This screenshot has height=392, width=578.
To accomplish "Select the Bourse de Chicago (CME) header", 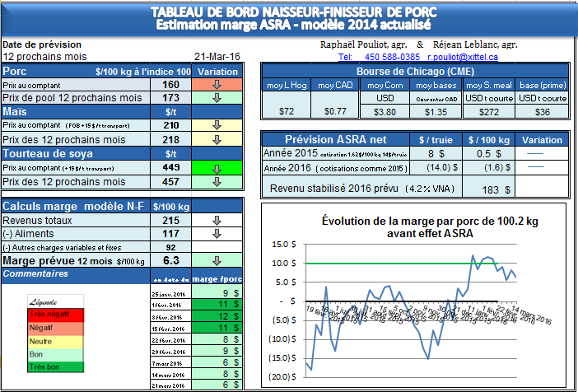I will tap(417, 71).
